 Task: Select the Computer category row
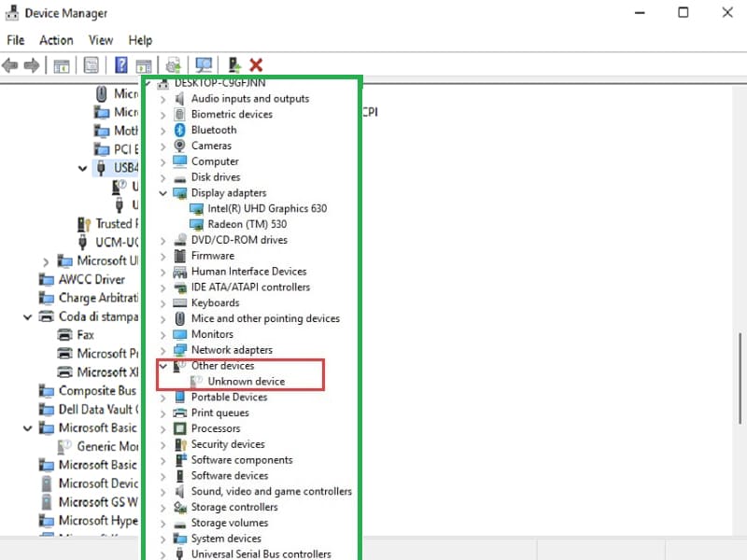tap(215, 161)
